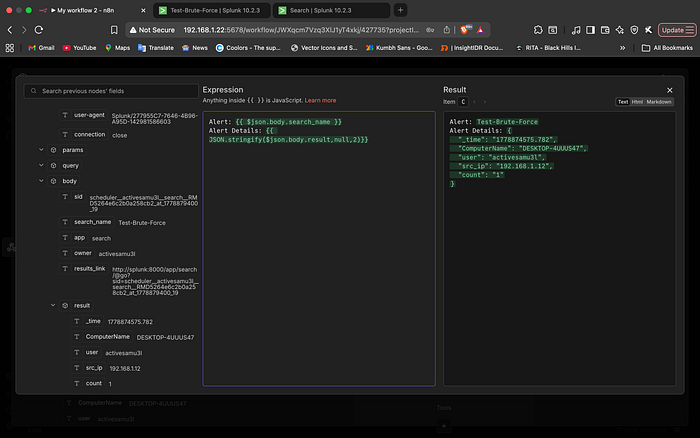Screen dimensions: 700x438
Task: Open a new browser tab with the plus
Action: pos(400,10)
